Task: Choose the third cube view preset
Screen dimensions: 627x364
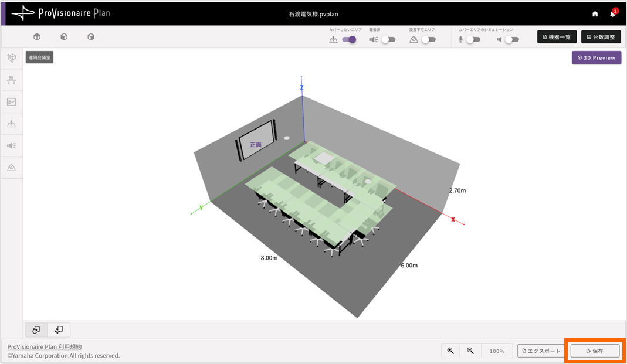Action: pos(91,37)
